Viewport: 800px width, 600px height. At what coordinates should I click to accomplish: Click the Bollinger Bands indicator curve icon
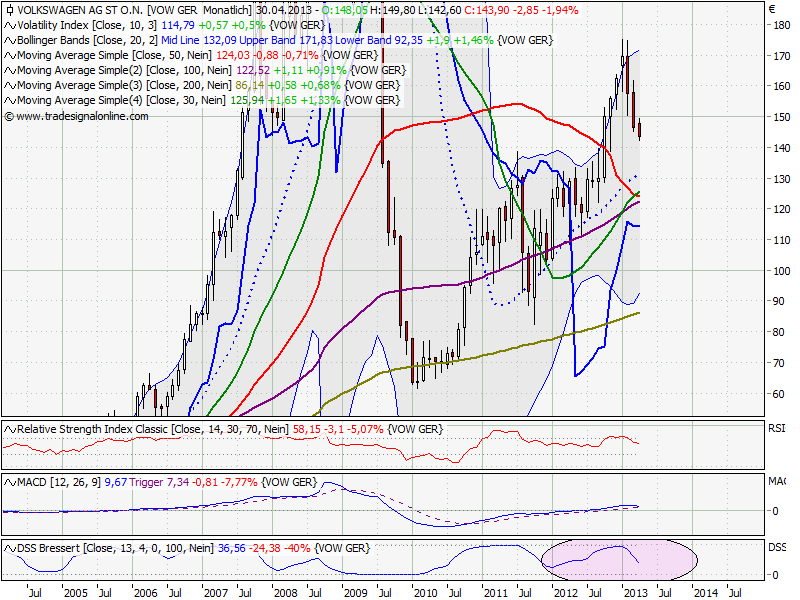coord(10,40)
